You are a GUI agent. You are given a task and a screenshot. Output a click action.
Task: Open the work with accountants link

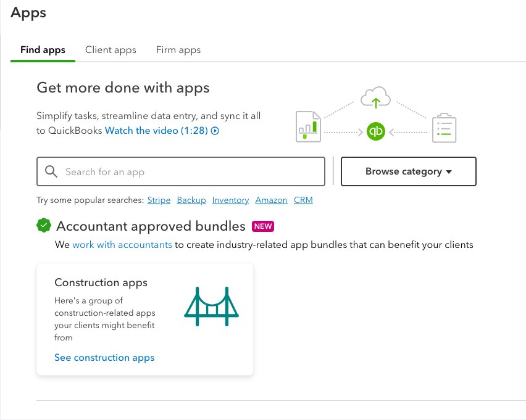click(122, 245)
